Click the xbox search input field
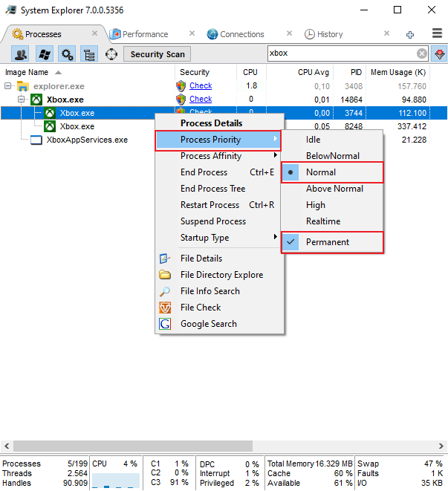 point(342,53)
